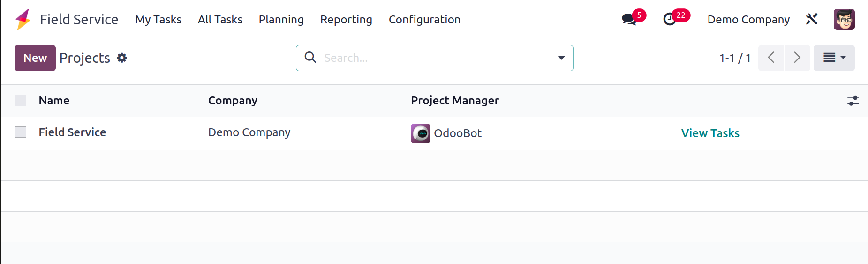The height and width of the screenshot is (264, 868).
Task: Check the select-all checkbox in header
Action: tap(21, 101)
